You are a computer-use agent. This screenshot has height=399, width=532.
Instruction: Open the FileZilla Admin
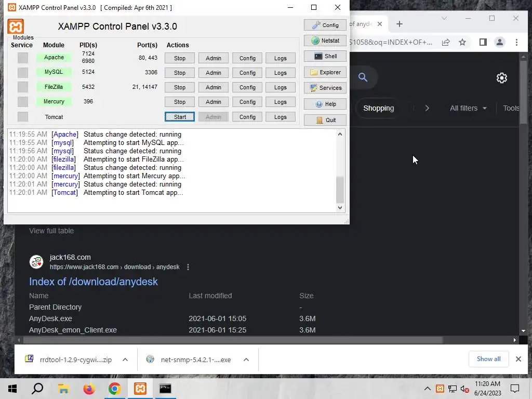[x=214, y=87]
